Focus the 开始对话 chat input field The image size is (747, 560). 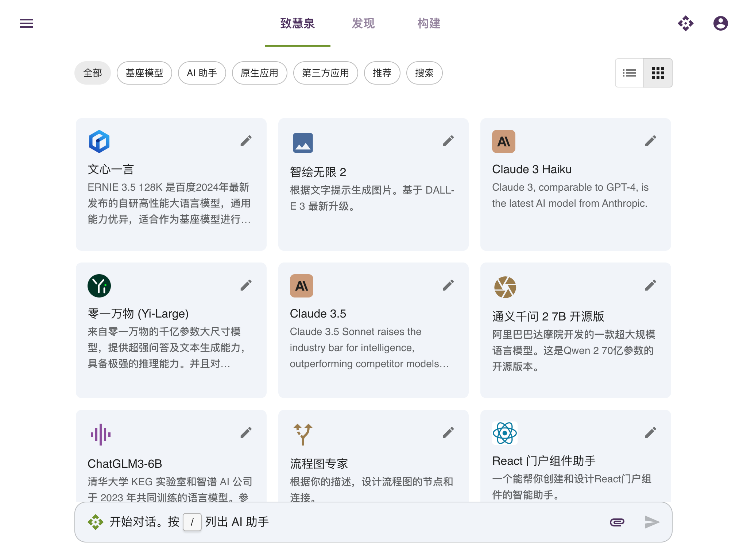click(373, 522)
